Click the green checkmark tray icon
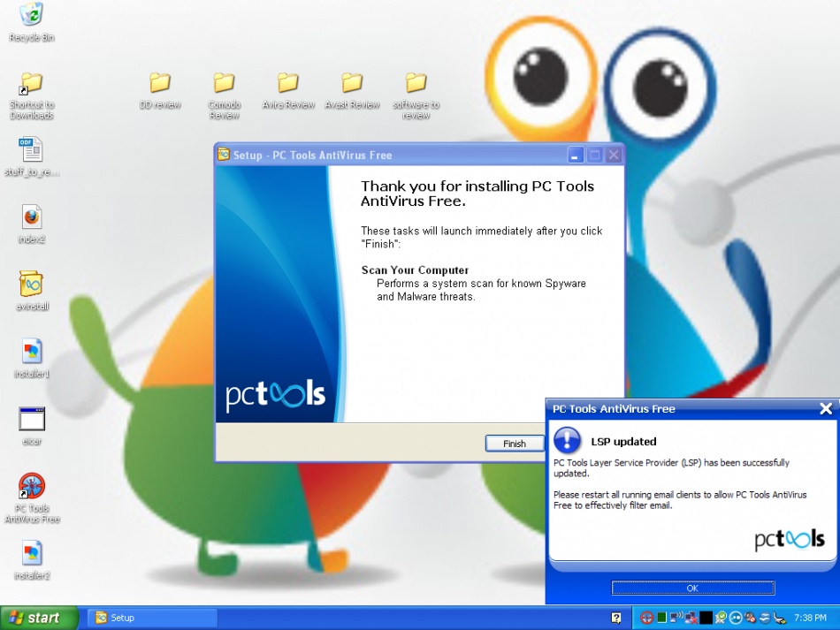 (x=721, y=619)
